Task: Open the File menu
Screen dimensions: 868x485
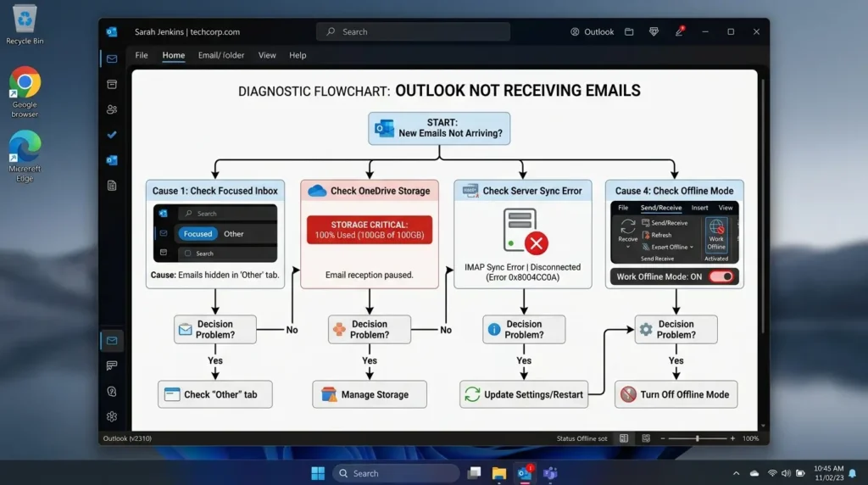Action: pyautogui.click(x=142, y=55)
